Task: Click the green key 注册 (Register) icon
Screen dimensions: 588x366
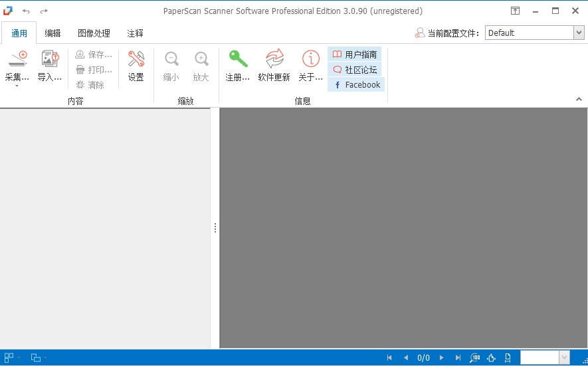Action: 237,60
